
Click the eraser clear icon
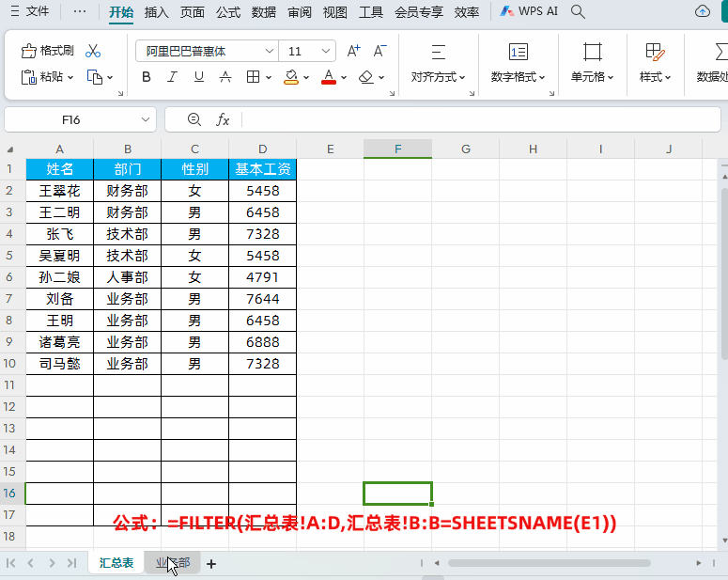pos(366,77)
